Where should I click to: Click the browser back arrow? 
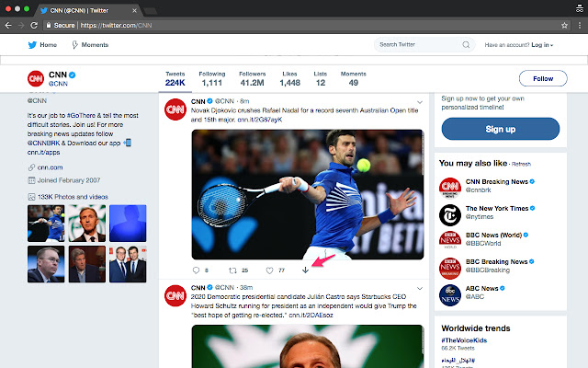[8, 25]
